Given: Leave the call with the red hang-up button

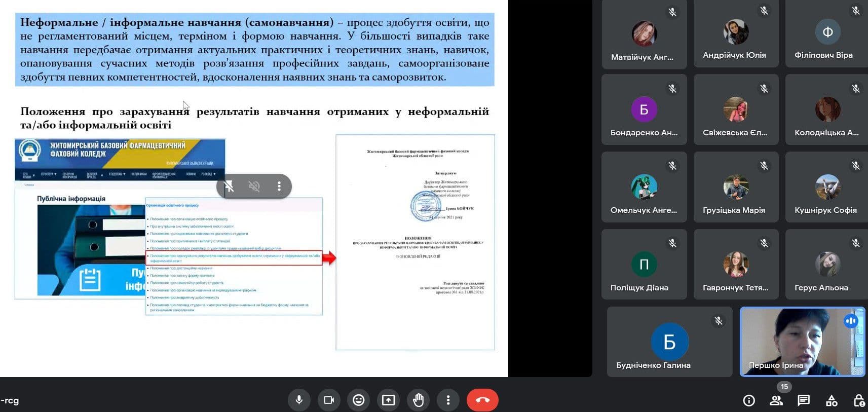Looking at the screenshot, I should (482, 400).
